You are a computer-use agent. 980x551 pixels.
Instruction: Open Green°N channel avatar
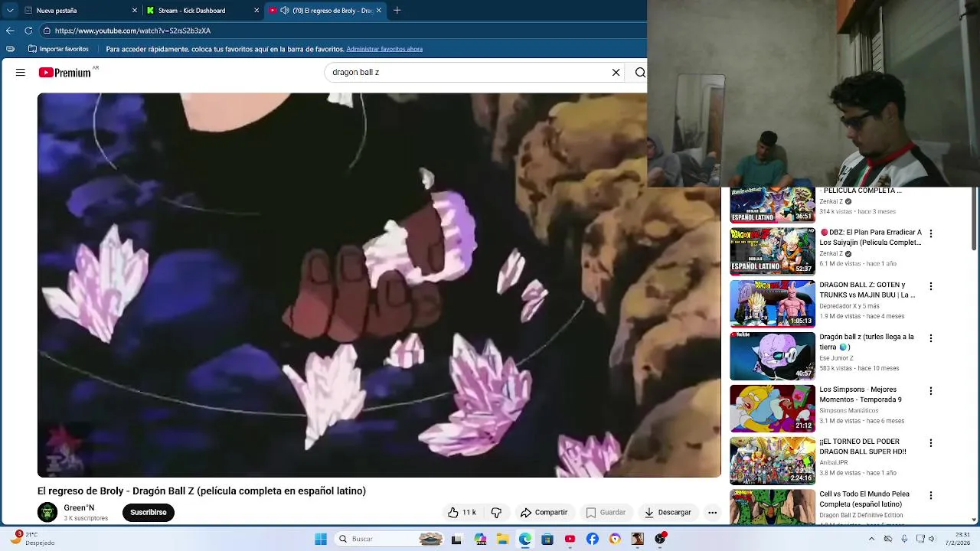[47, 513]
